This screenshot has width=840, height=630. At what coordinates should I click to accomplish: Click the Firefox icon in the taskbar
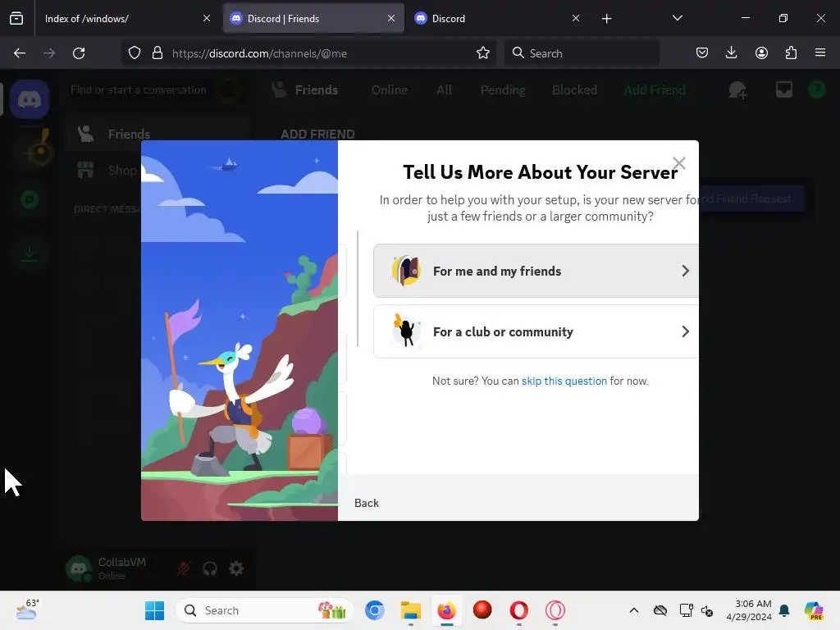(x=447, y=610)
